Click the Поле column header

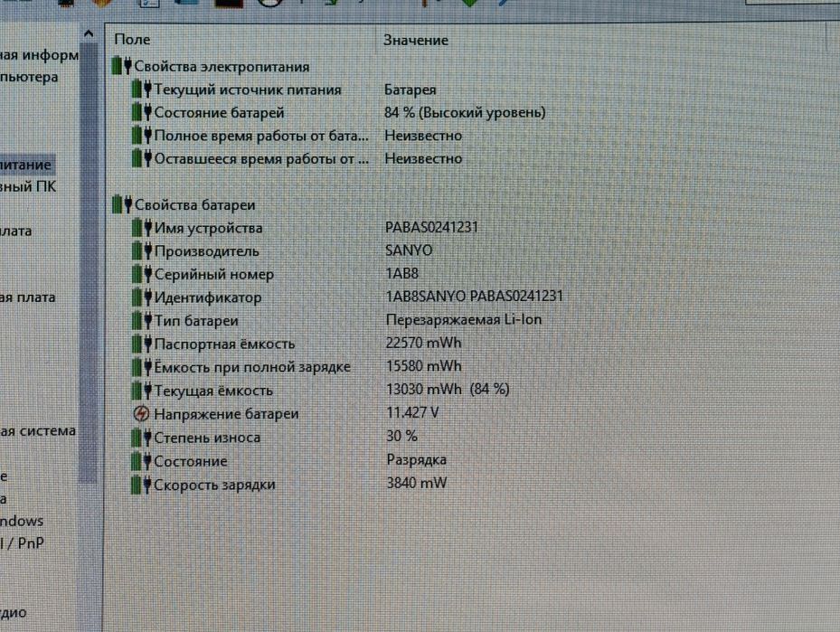tap(132, 40)
